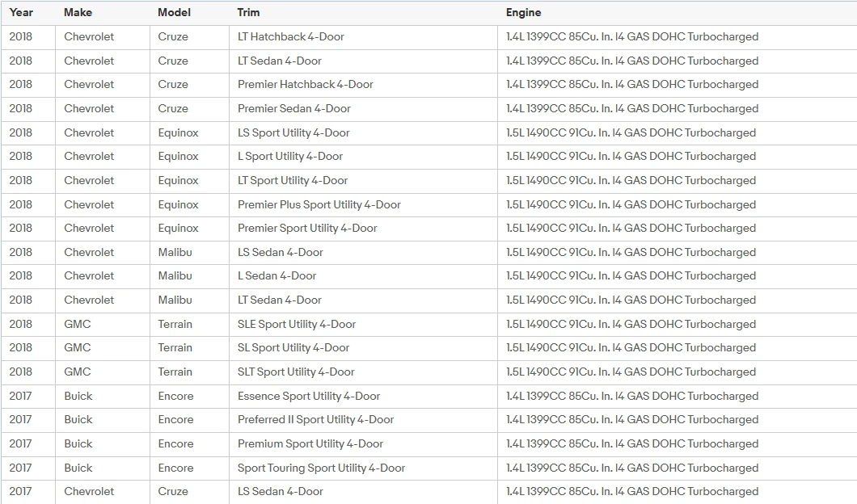Select the 'LS Sport Utility 4-Door' trim cell
This screenshot has height=504, width=857.
coord(293,132)
